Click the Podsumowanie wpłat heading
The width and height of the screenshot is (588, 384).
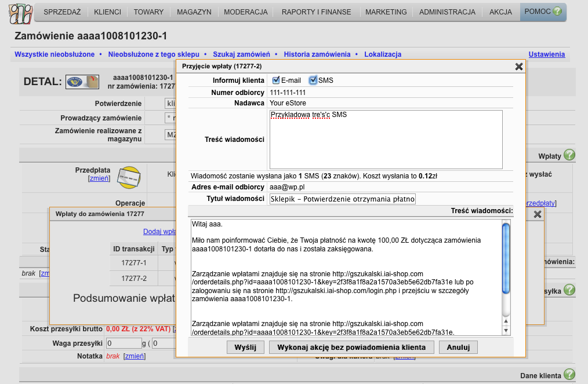tap(124, 298)
